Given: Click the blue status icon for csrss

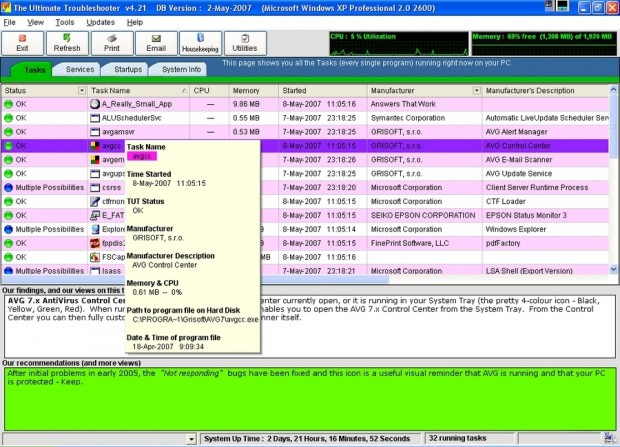Looking at the screenshot, I should pos(8,188).
